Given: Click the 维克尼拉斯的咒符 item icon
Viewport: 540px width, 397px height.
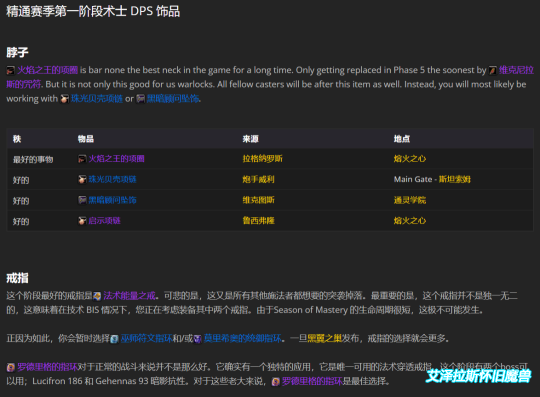Looking at the screenshot, I should [493, 70].
